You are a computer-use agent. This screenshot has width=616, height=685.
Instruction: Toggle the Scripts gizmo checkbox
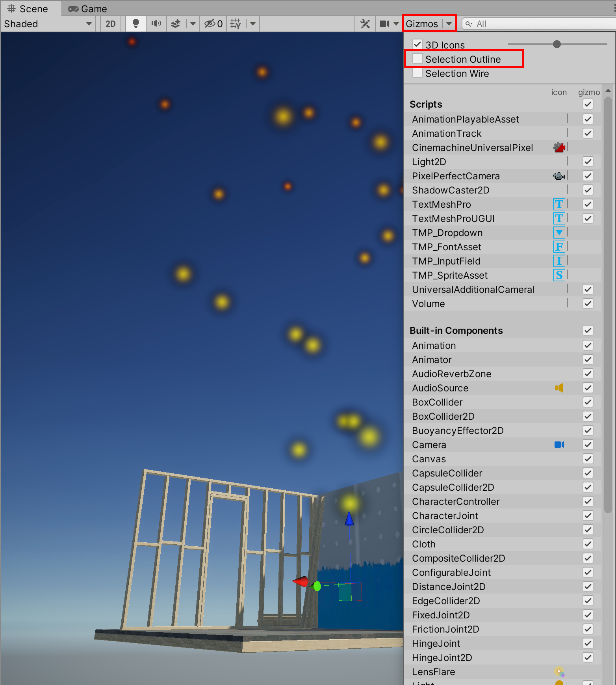click(x=588, y=104)
